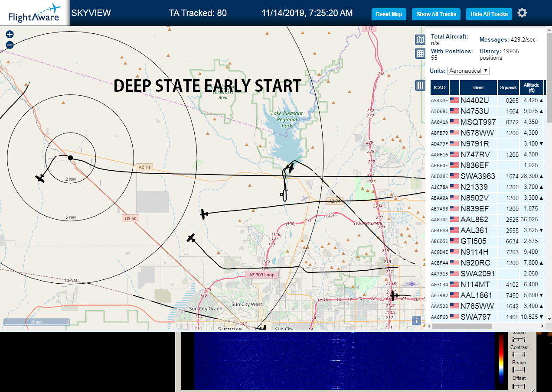Select the AAL1861 aircraft row
The width and height of the screenshot is (552, 392).
click(487, 295)
